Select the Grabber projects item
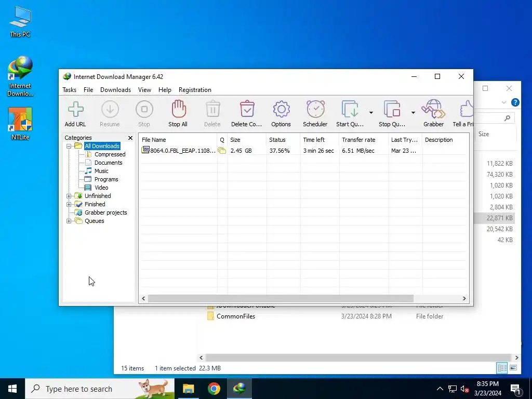 (x=105, y=212)
